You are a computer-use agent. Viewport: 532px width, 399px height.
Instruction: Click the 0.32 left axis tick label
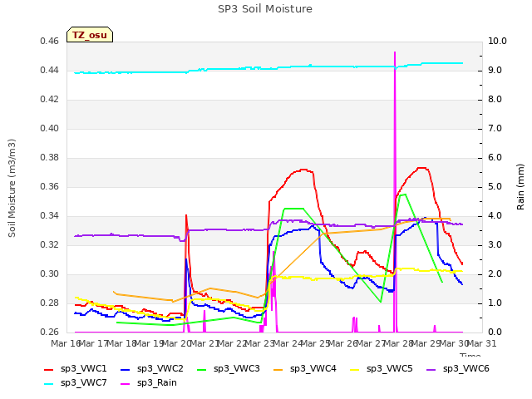pyautogui.click(x=50, y=245)
